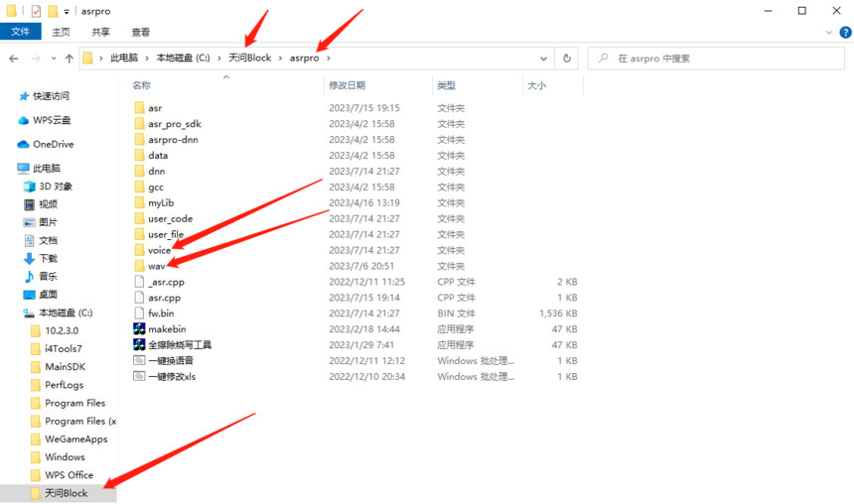Sort by 名称 column header
The width and height of the screenshot is (854, 504).
[x=142, y=85]
